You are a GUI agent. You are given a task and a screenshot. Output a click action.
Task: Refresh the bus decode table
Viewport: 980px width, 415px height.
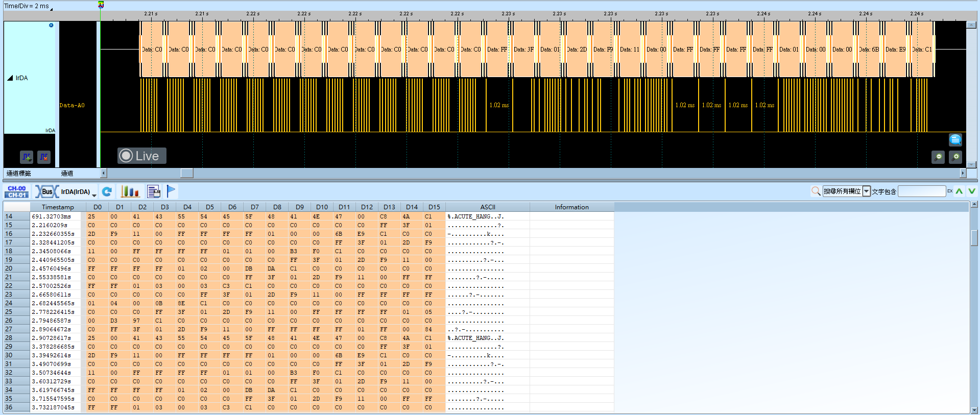pos(107,191)
